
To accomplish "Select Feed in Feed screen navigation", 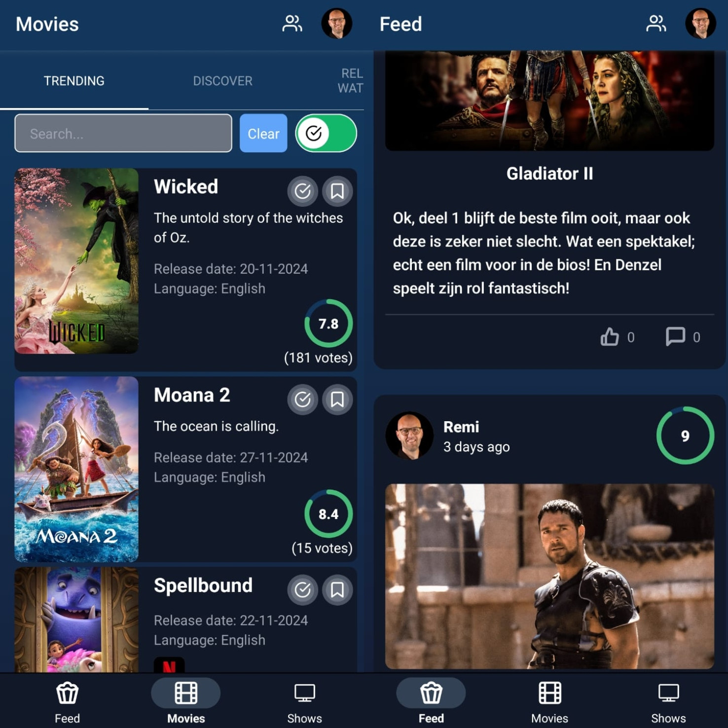I will (431, 702).
